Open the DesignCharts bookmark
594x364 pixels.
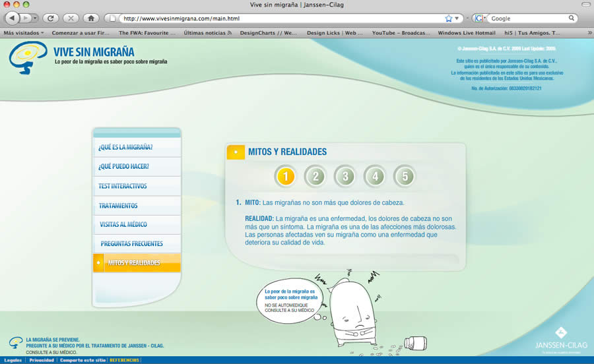(268, 33)
